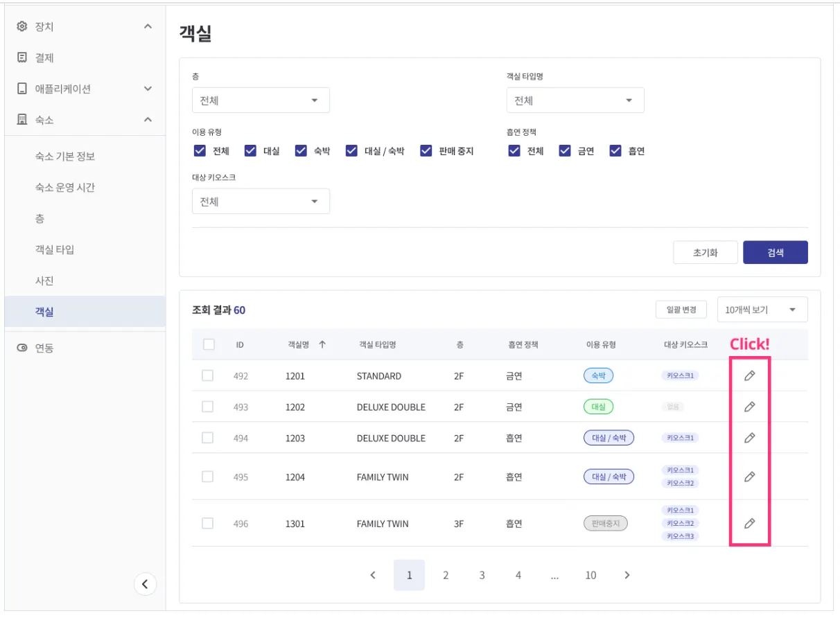Click the 객실 타입명 column header
Screen dimensions: 840x620
click(x=377, y=344)
